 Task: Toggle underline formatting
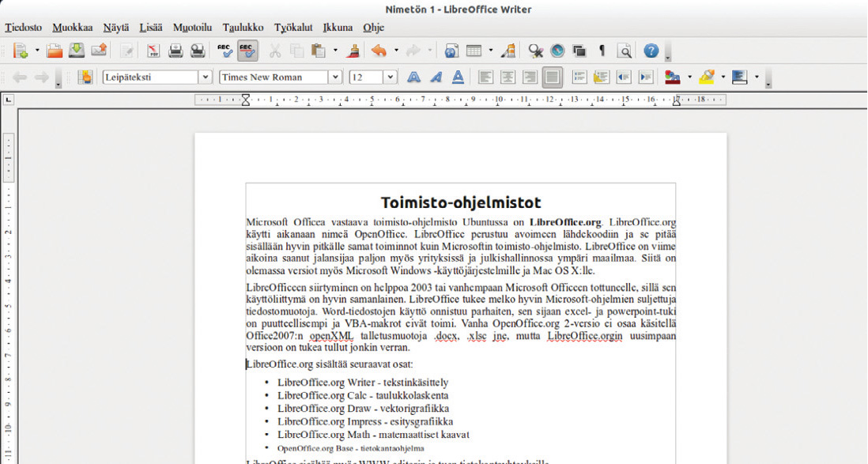(458, 77)
